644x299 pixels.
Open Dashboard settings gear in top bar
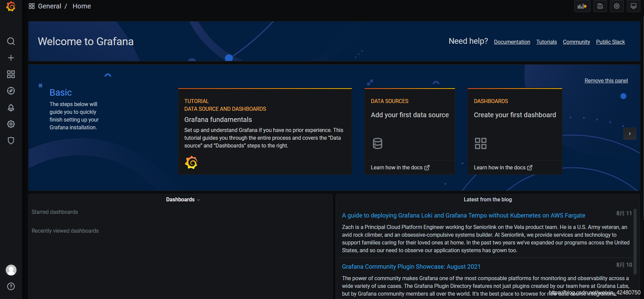[x=616, y=6]
